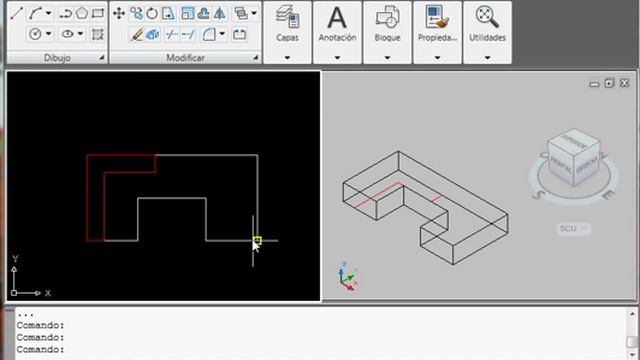Select the Erase tool (pencil eraser)
640x360 pixels.
pos(136,34)
